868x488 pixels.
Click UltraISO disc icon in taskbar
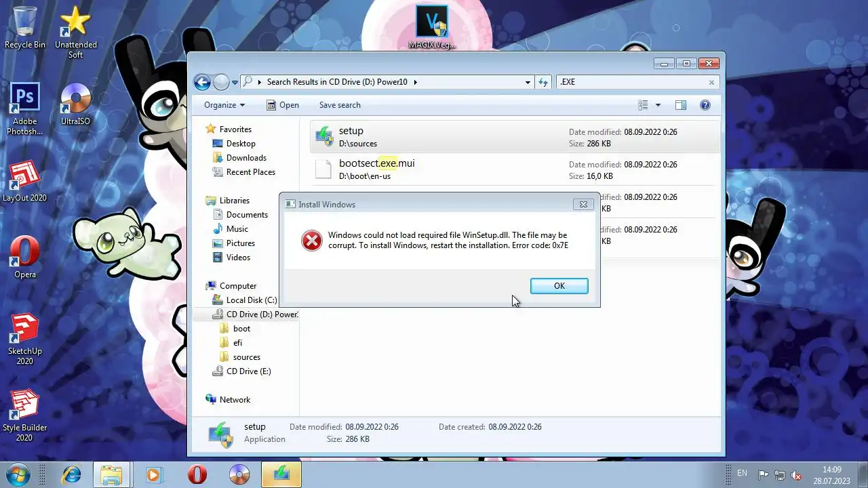tap(239, 474)
